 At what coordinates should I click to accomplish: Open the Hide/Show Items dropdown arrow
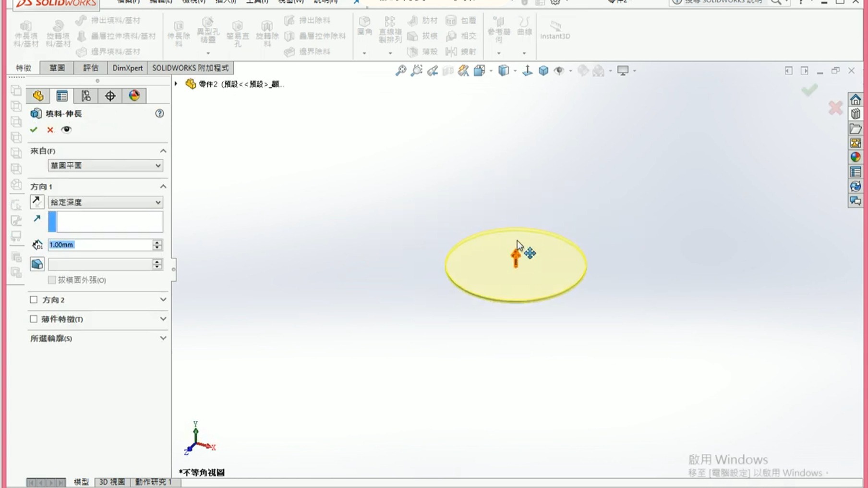(x=570, y=71)
